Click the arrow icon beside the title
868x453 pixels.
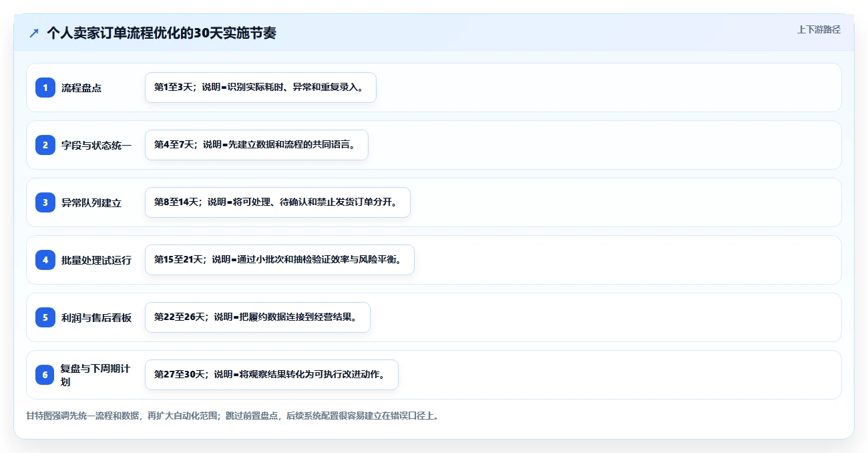[x=34, y=33]
